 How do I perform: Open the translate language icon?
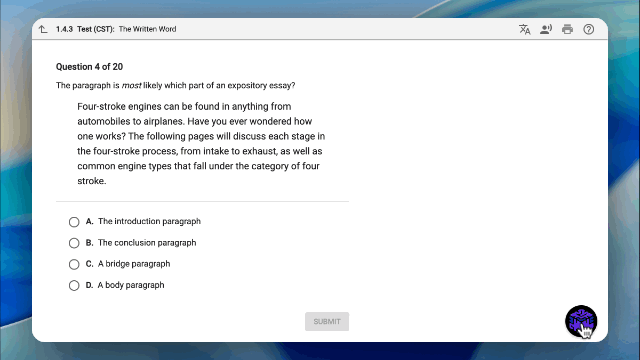click(524, 29)
